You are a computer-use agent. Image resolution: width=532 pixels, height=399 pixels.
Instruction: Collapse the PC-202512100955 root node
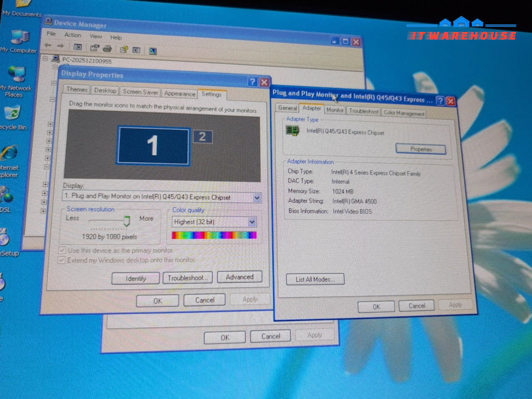45,59
